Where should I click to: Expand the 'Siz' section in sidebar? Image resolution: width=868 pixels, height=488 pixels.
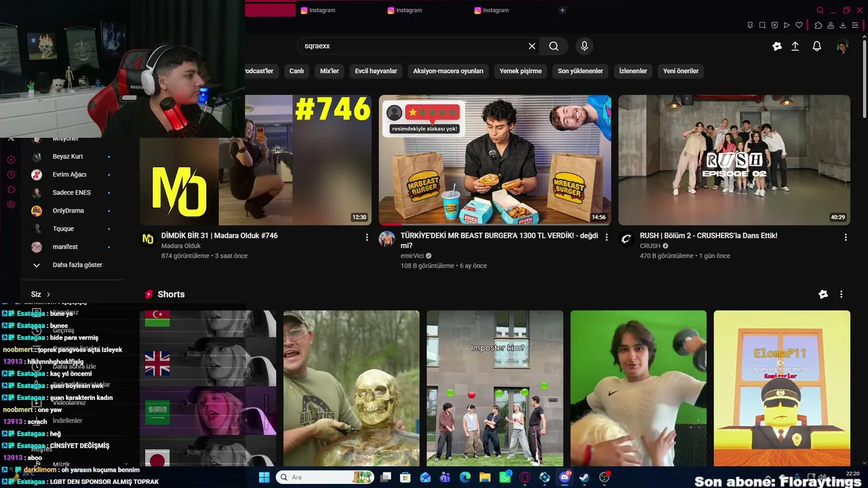point(41,294)
